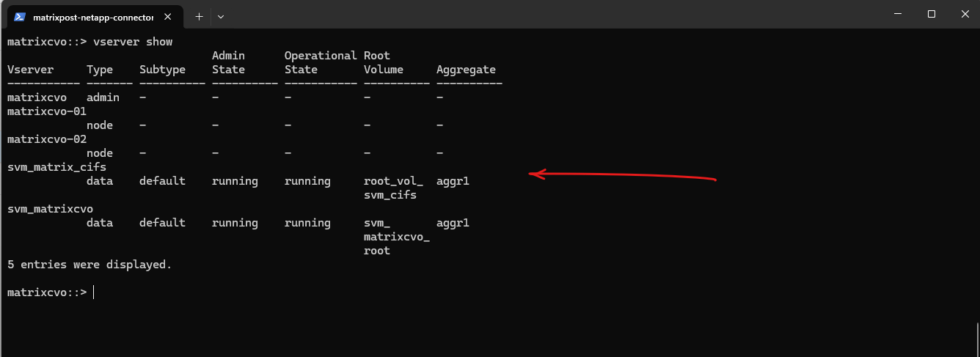The height and width of the screenshot is (357, 980).
Task: Close the matrixpost-netapp-connector tab
Action: 169,15
